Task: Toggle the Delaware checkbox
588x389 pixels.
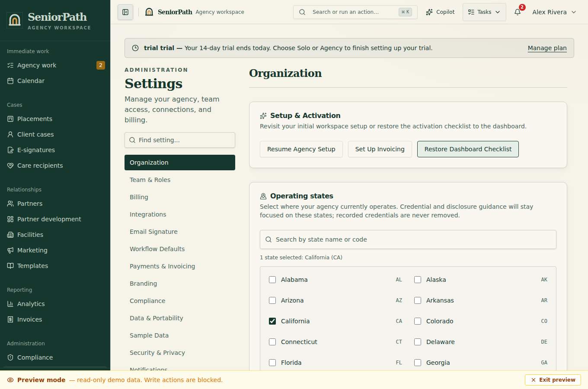Action: click(418, 342)
